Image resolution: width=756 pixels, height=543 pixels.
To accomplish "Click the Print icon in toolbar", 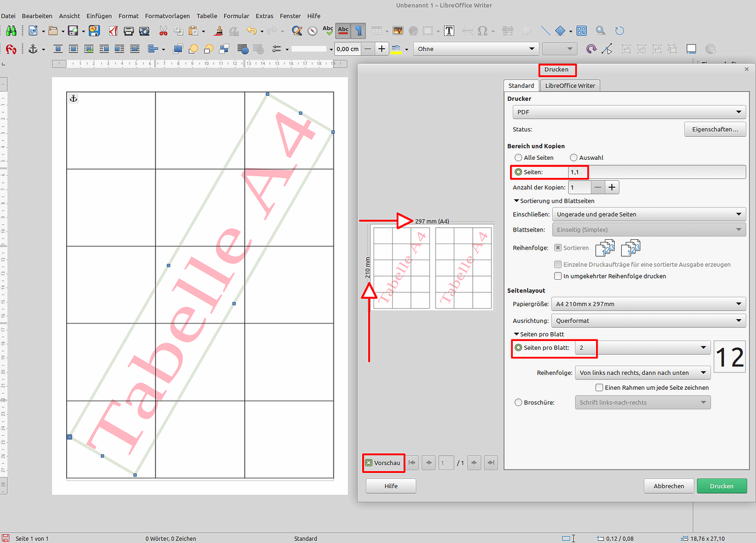I will point(129,31).
